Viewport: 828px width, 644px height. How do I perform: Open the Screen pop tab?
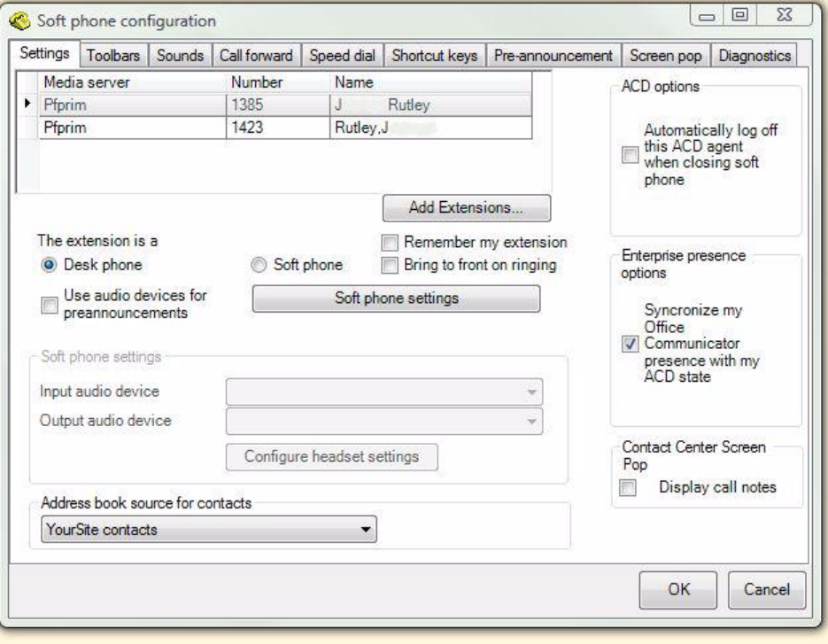pyautogui.click(x=665, y=56)
